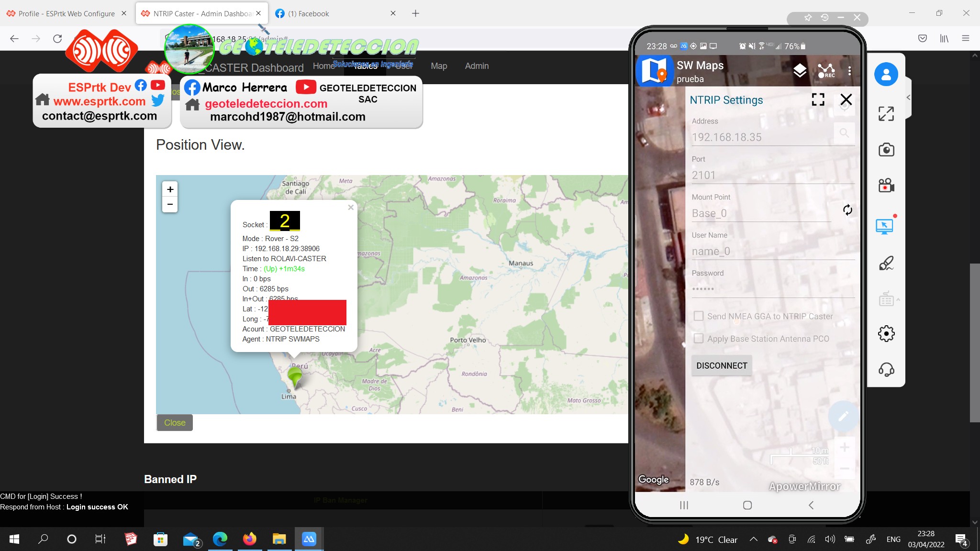Enable Send NMEA GGA to NTRIP Caster
Image resolution: width=980 pixels, height=551 pixels.
699,316
